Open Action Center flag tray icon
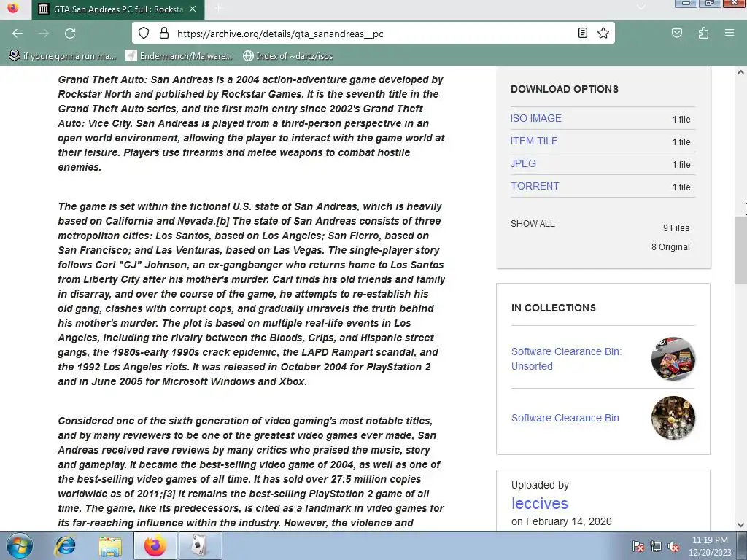 (638, 546)
